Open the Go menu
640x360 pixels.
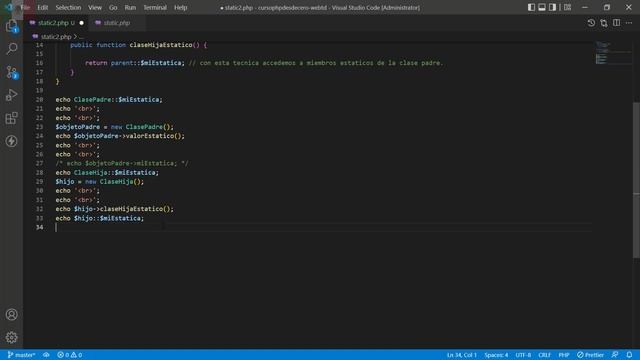pos(113,7)
